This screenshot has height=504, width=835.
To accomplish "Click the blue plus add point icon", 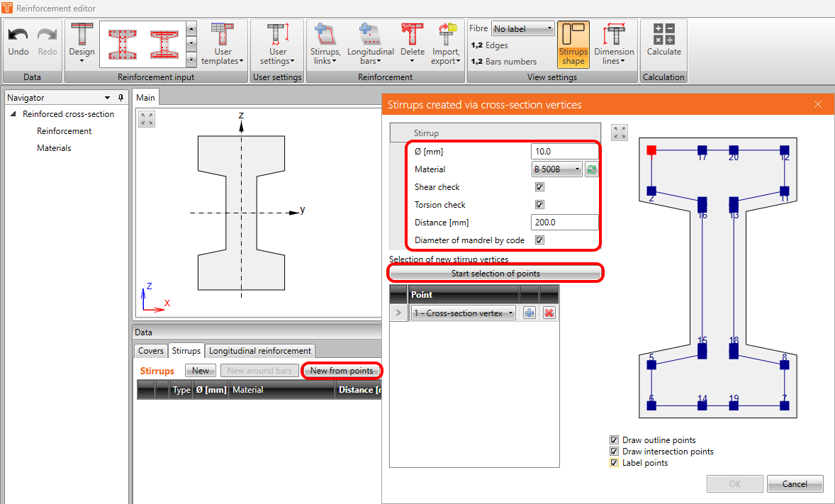I will pyautogui.click(x=529, y=313).
